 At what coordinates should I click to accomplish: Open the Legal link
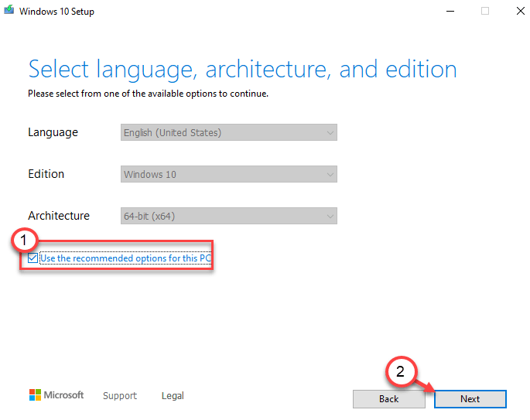click(173, 396)
